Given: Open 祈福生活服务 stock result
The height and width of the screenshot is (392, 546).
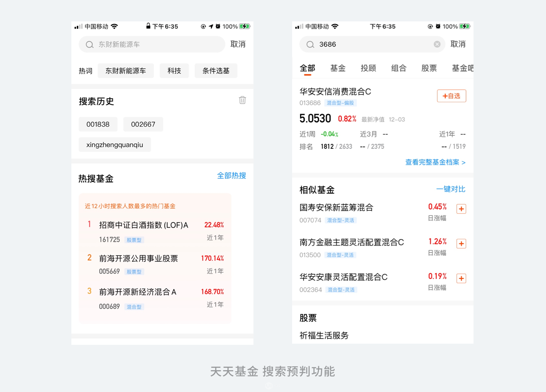Looking at the screenshot, I should (x=324, y=335).
